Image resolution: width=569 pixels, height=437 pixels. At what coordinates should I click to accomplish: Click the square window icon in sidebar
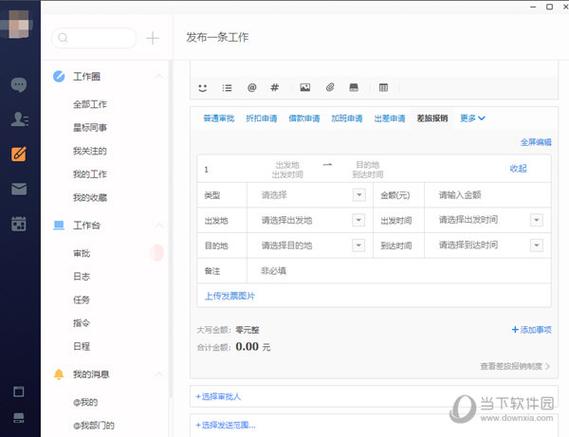19,392
